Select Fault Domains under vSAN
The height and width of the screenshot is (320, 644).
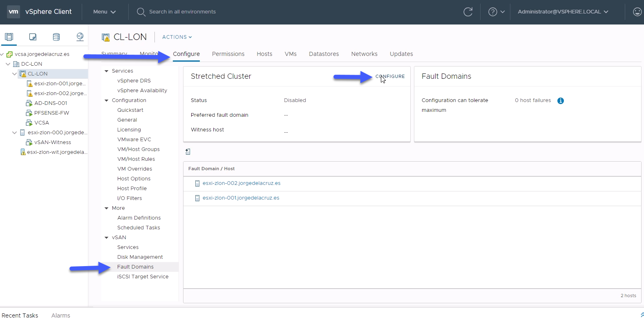(135, 267)
